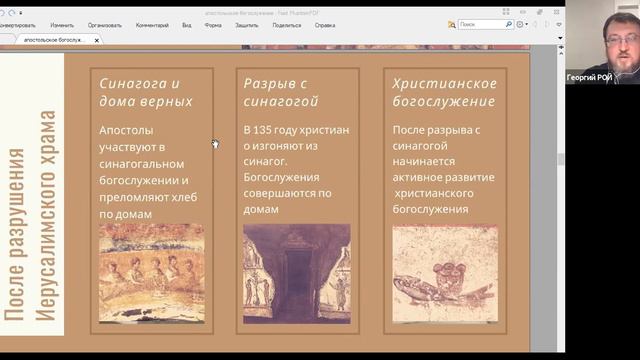Click the 'Георгий РОЙ' name label
This screenshot has height=360, width=640.
(589, 77)
